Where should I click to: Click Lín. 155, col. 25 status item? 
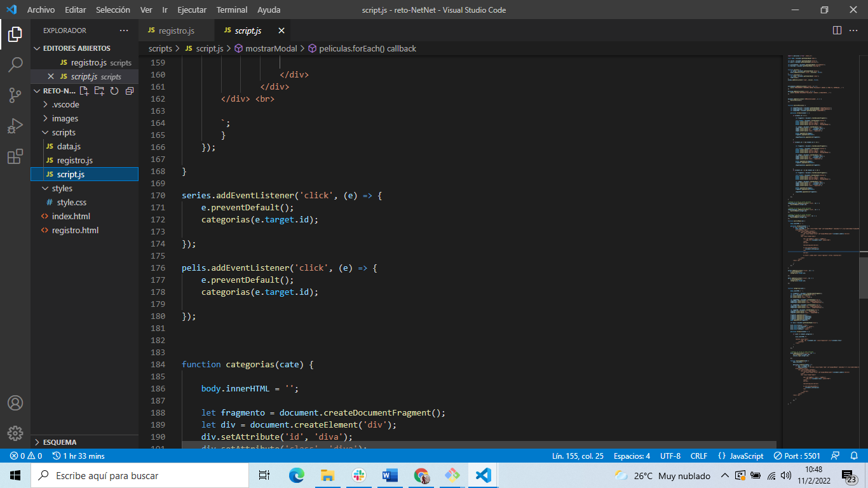pos(578,456)
